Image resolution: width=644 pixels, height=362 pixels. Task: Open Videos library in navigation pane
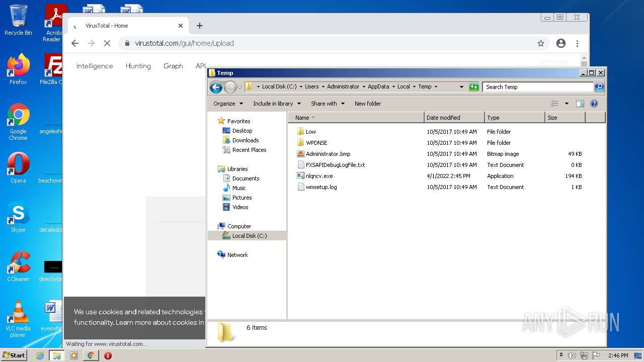click(240, 207)
